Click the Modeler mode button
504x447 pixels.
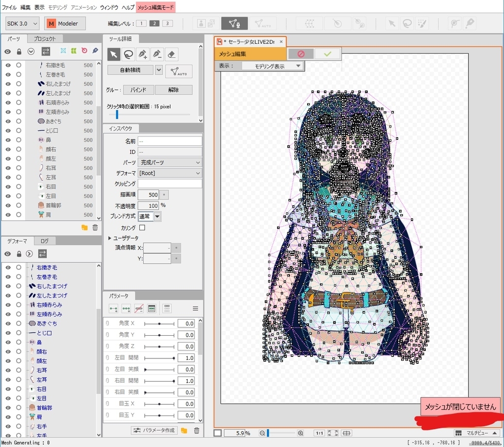(65, 24)
